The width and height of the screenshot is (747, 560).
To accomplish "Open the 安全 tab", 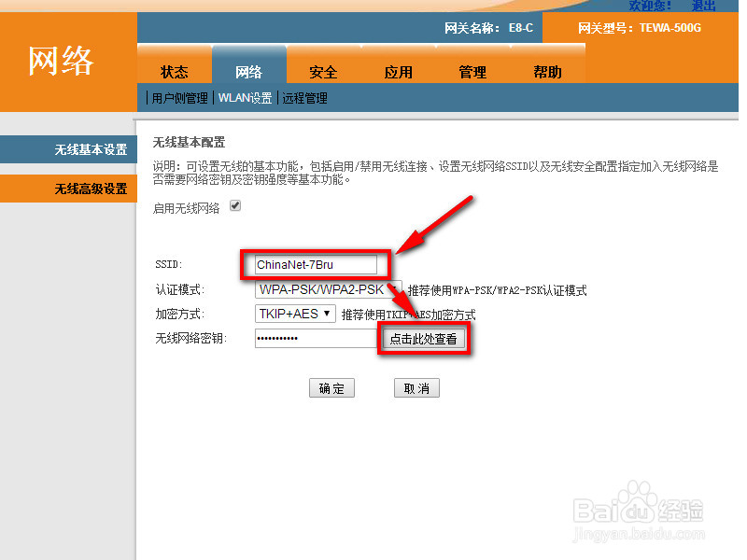I will [x=323, y=69].
